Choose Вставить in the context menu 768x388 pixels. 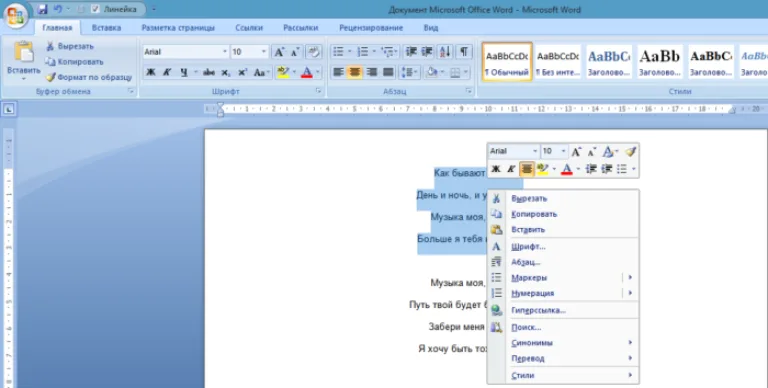(x=563, y=230)
